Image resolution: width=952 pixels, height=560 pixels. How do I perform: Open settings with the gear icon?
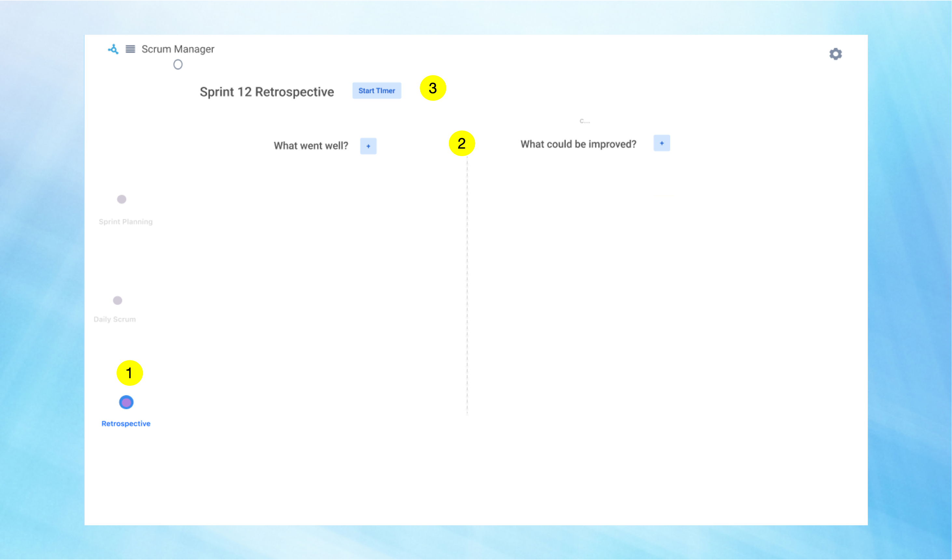(835, 54)
